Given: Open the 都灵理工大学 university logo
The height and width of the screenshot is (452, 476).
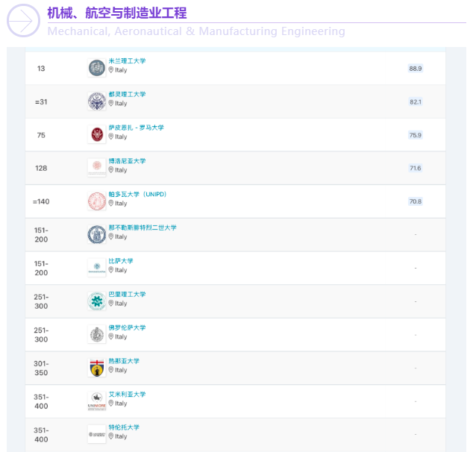Looking at the screenshot, I should [97, 101].
